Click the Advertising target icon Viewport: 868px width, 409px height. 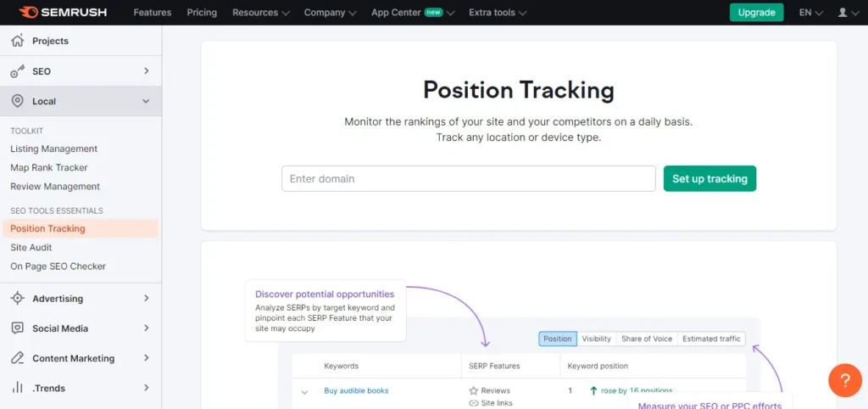coord(18,298)
